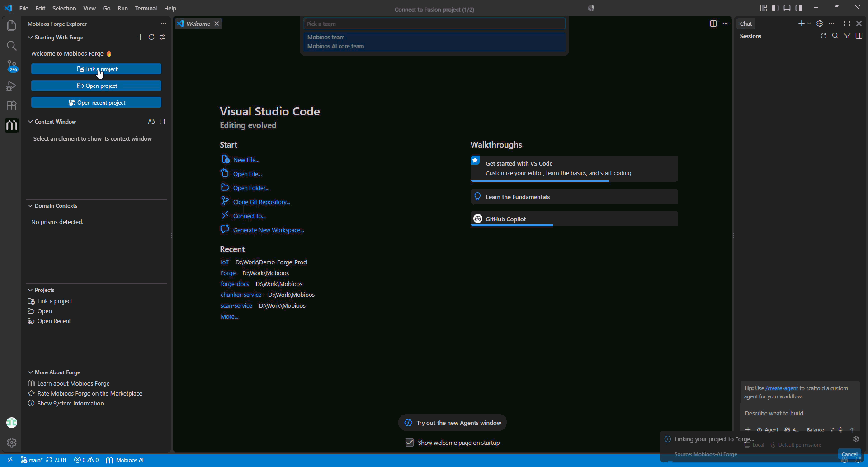Screen dimensions: 868x467
Task: Click Try out the new Agents window
Action: pos(453,423)
